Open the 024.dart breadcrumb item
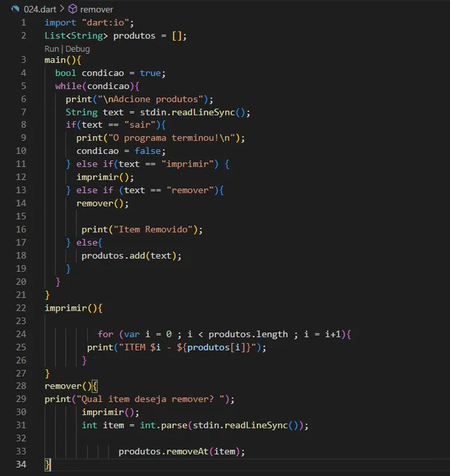Viewport: 450px width, 476px height. 40,9
